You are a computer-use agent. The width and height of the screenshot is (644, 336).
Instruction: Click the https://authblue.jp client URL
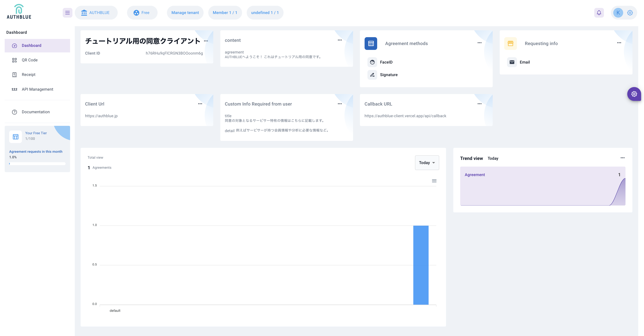click(101, 116)
